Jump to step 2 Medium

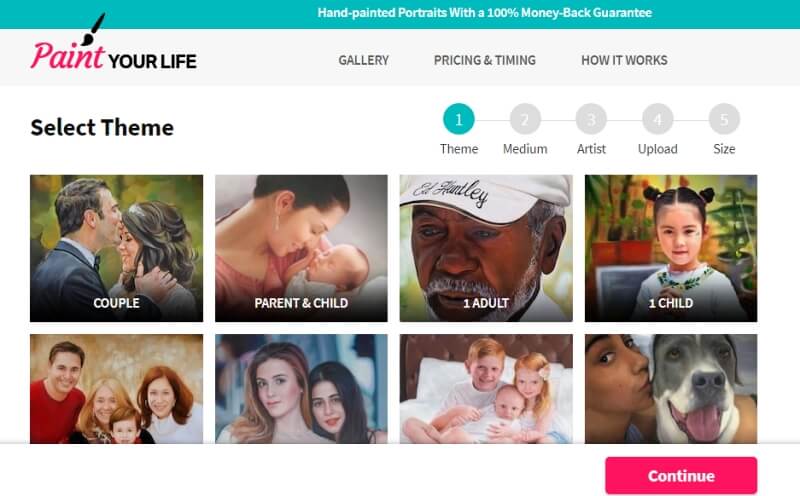(525, 119)
